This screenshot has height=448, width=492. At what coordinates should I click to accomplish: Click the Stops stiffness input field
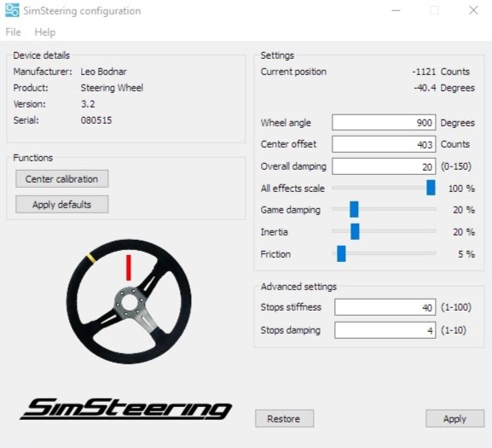(385, 307)
